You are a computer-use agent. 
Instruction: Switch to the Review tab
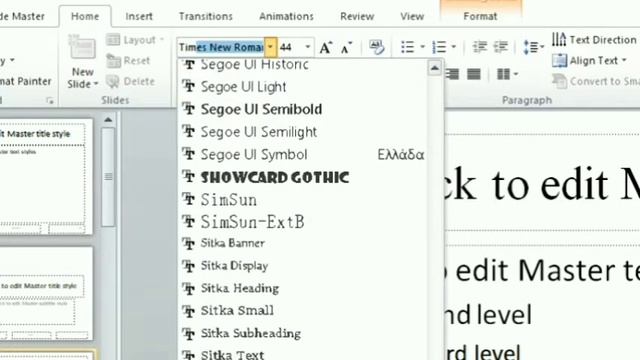(x=357, y=16)
